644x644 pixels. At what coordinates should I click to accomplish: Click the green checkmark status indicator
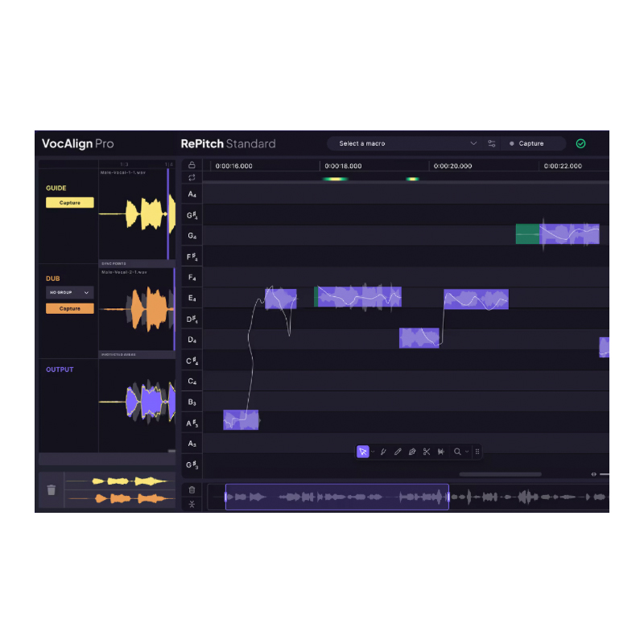click(580, 143)
